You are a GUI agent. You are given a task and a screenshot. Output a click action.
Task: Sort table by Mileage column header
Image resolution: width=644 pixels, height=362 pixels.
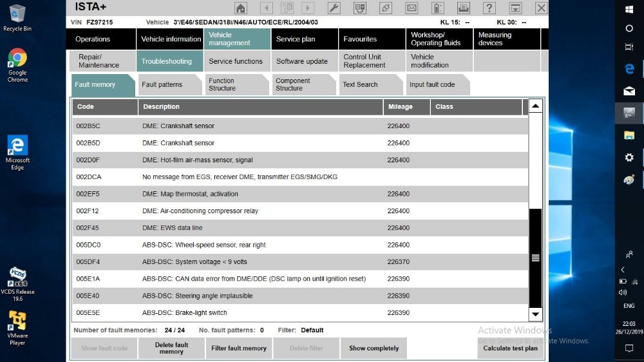[406, 107]
